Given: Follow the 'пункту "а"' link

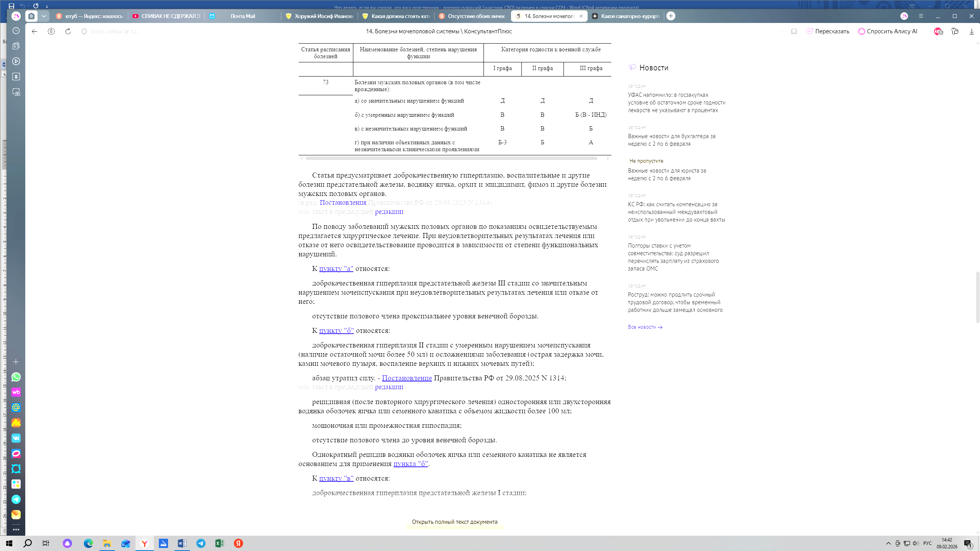Looking at the screenshot, I should [x=336, y=269].
